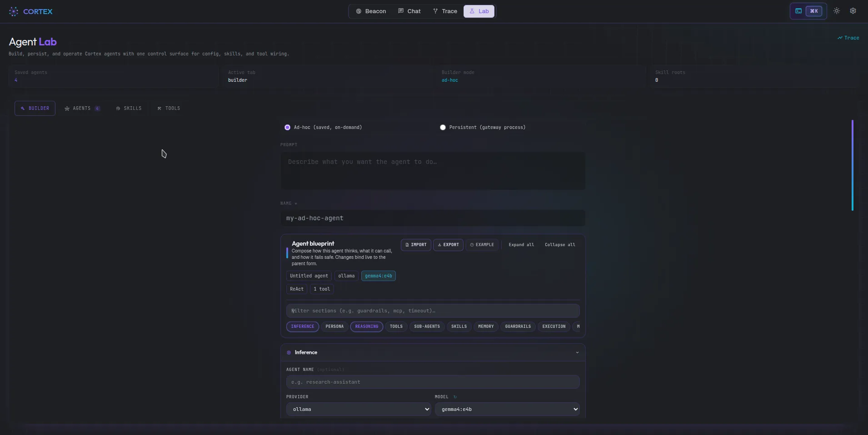Open the Agents tab
The width and height of the screenshot is (868, 435).
82,108
